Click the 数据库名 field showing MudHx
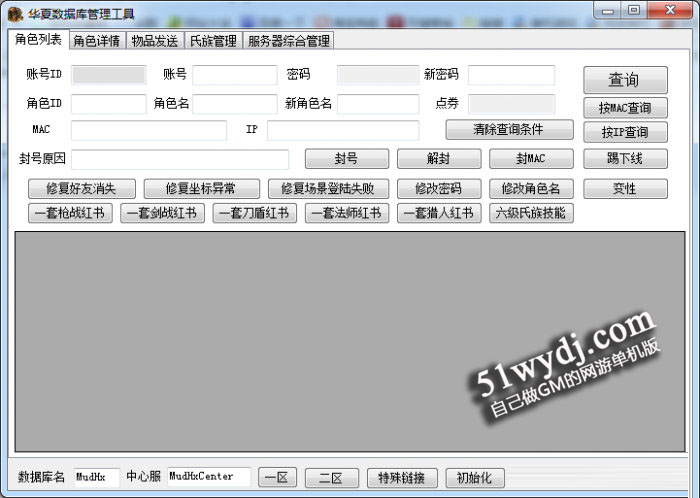The width and height of the screenshot is (700, 498). coord(96,477)
